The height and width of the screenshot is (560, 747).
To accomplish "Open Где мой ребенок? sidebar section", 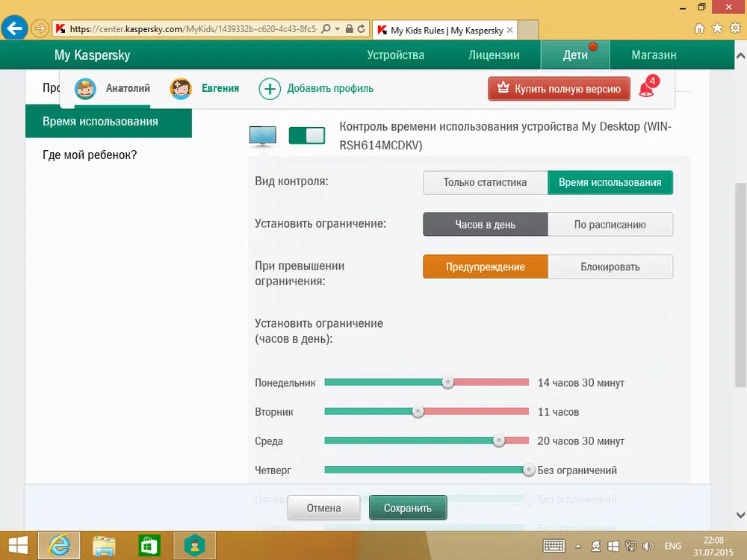I will (x=90, y=155).
